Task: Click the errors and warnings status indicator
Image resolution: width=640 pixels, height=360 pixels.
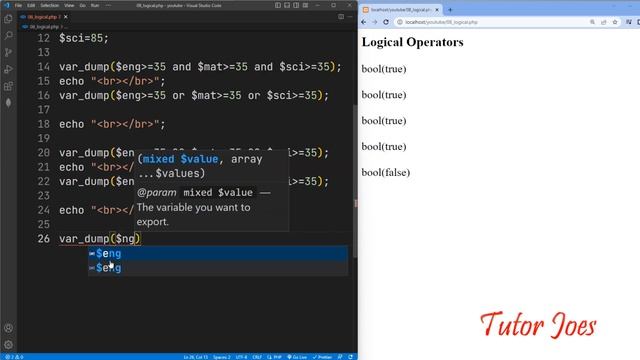Action: coord(14,357)
